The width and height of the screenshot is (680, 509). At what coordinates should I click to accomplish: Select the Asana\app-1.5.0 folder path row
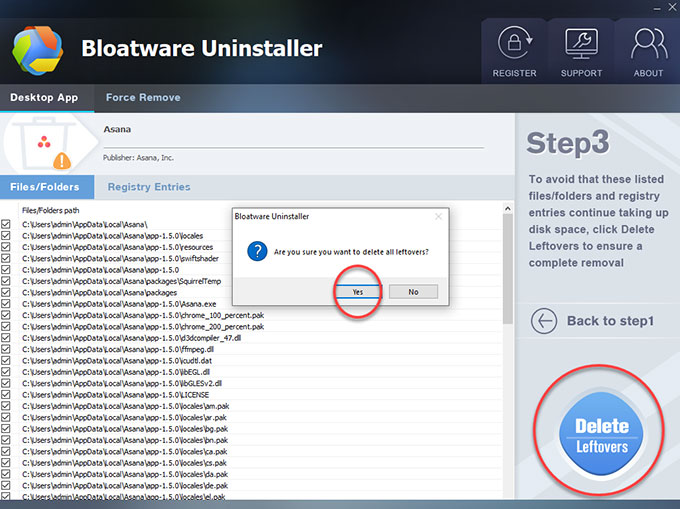(x=100, y=270)
